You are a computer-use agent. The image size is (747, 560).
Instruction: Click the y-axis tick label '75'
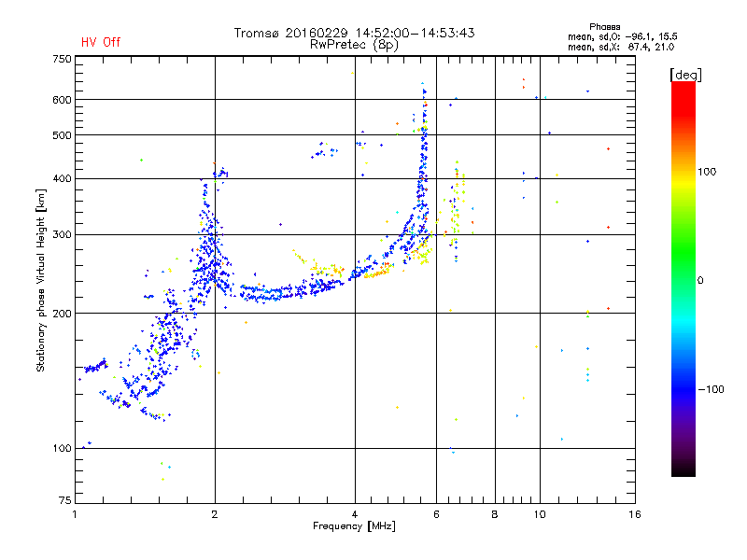[65, 500]
